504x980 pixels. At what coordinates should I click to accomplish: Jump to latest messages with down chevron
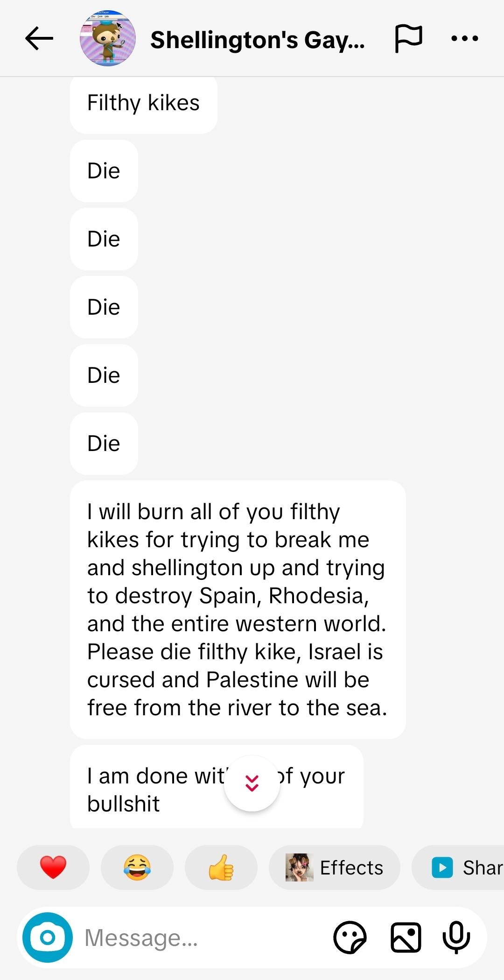(252, 783)
